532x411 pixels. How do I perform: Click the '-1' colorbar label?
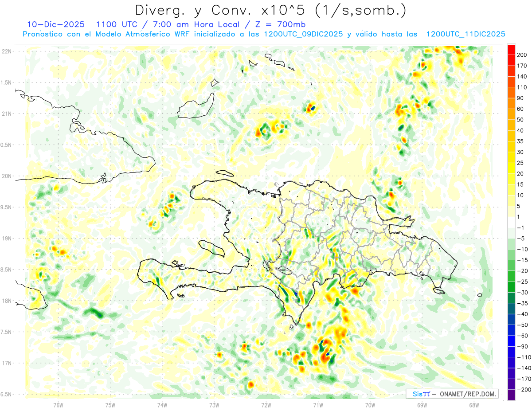(x=521, y=228)
